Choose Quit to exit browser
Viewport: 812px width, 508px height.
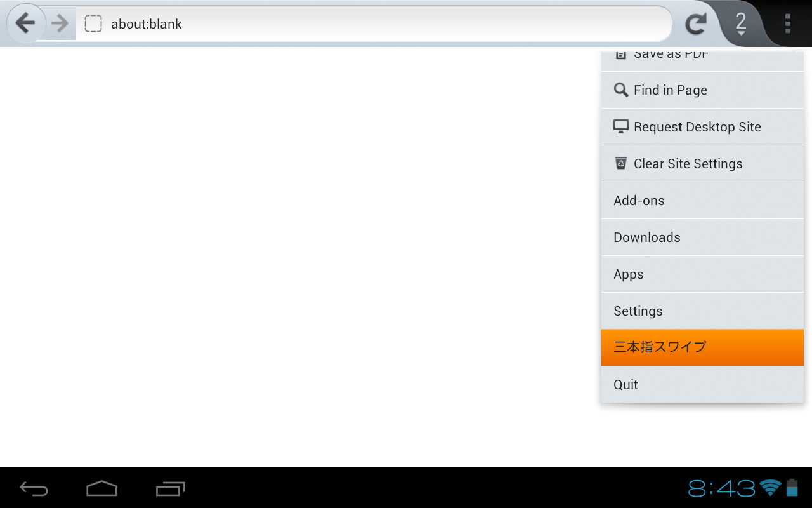tap(702, 385)
